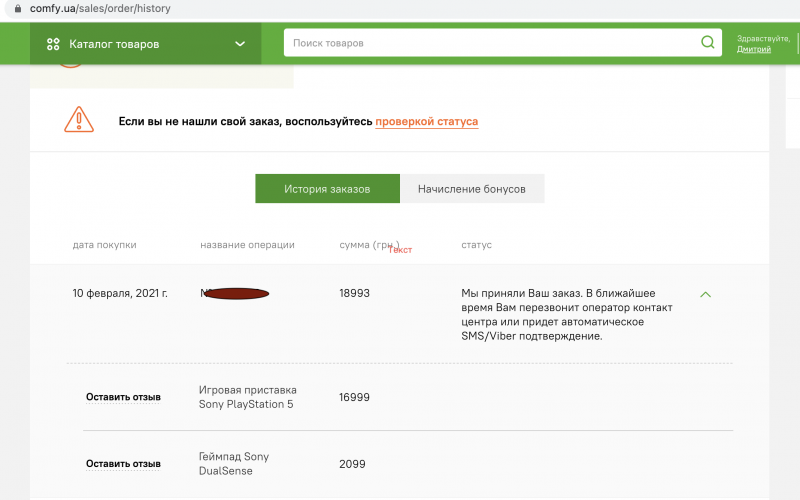Leave a review for Sony PlayStation 5

(123, 397)
